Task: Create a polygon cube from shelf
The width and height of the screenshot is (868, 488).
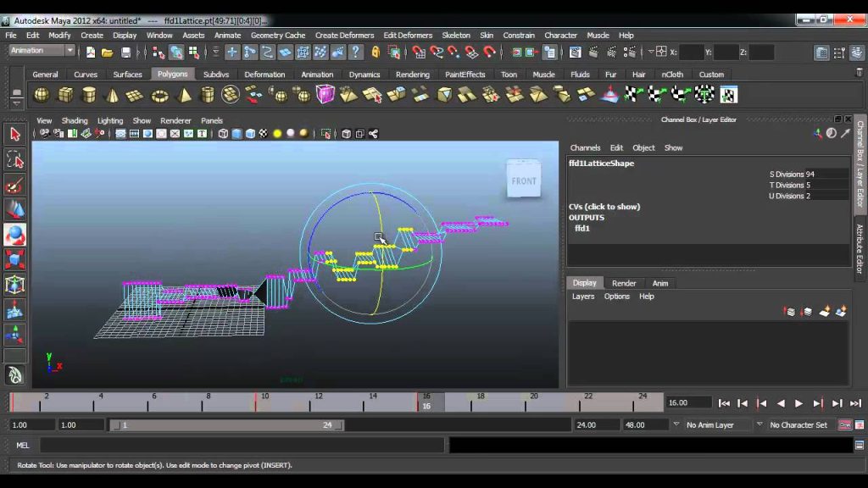Action: pyautogui.click(x=65, y=95)
